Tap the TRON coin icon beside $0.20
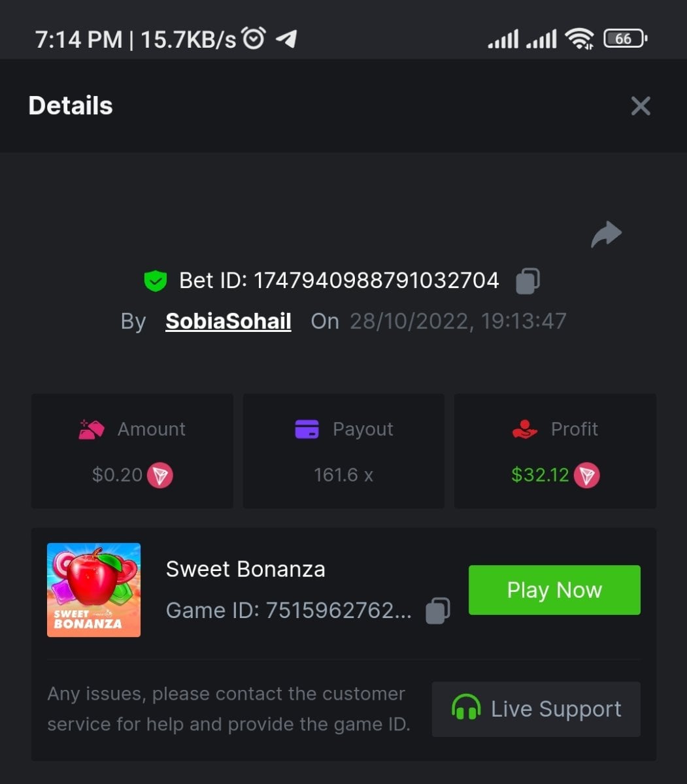Screen dimensions: 687x784 (x=160, y=475)
